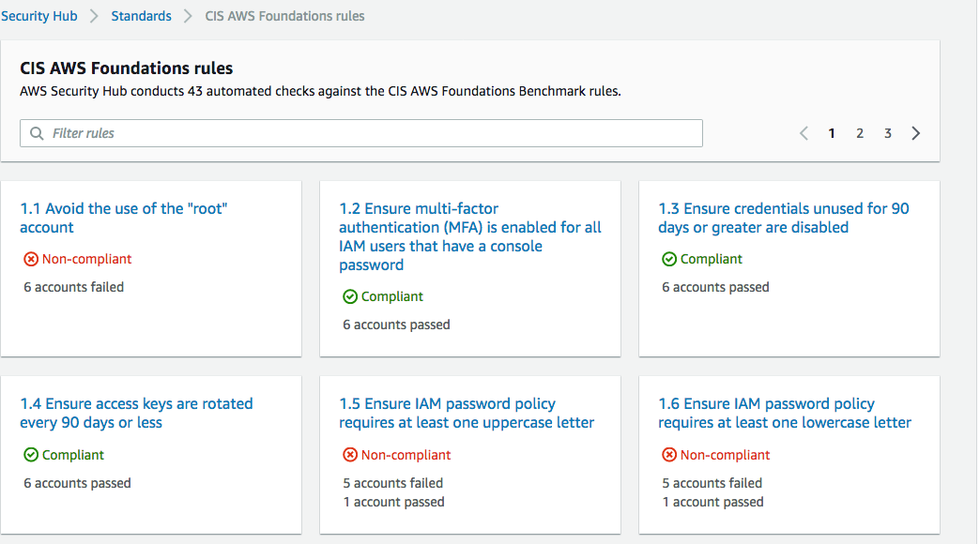The image size is (980, 544).
Task: Click '6 accounts passed' on rule 1.4
Action: (78, 483)
